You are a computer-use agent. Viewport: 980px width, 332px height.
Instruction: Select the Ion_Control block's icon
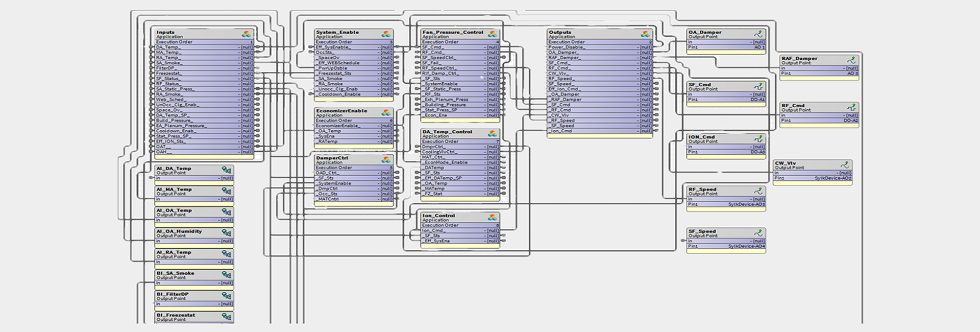point(492,218)
